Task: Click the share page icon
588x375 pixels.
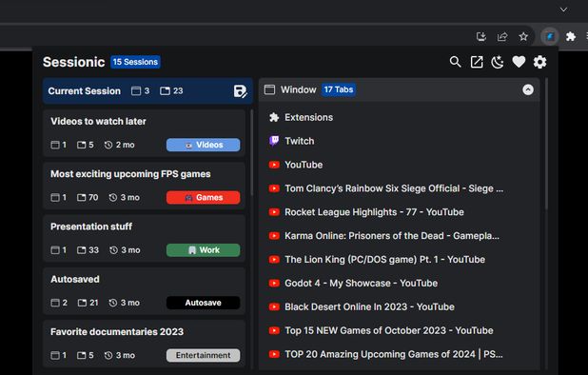Action: pos(502,36)
